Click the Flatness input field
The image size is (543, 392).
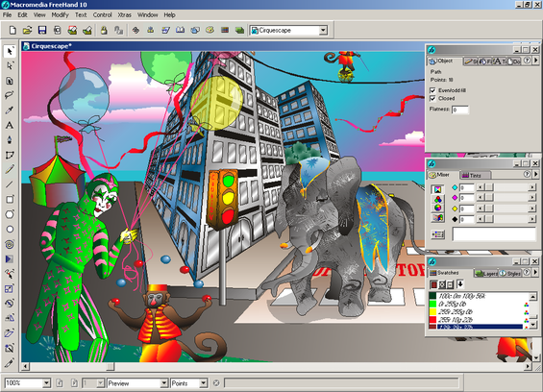(460, 110)
